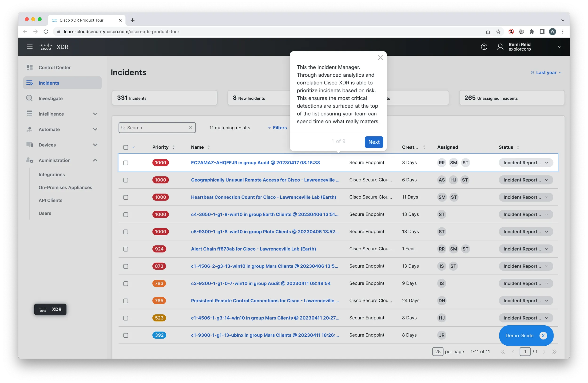Screen dimensions: 588x383
Task: Check the Heartbeat Connection Count row
Action: pyautogui.click(x=126, y=197)
